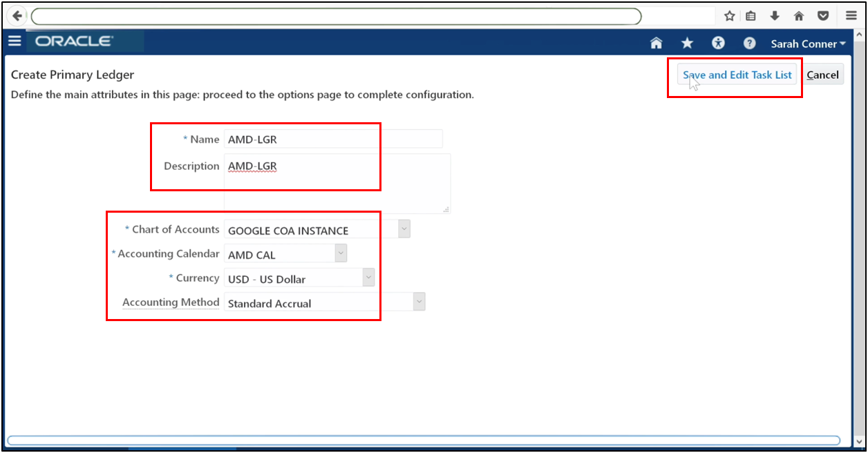The height and width of the screenshot is (453, 868).
Task: Open the navigator hamburger menu
Action: tap(15, 40)
